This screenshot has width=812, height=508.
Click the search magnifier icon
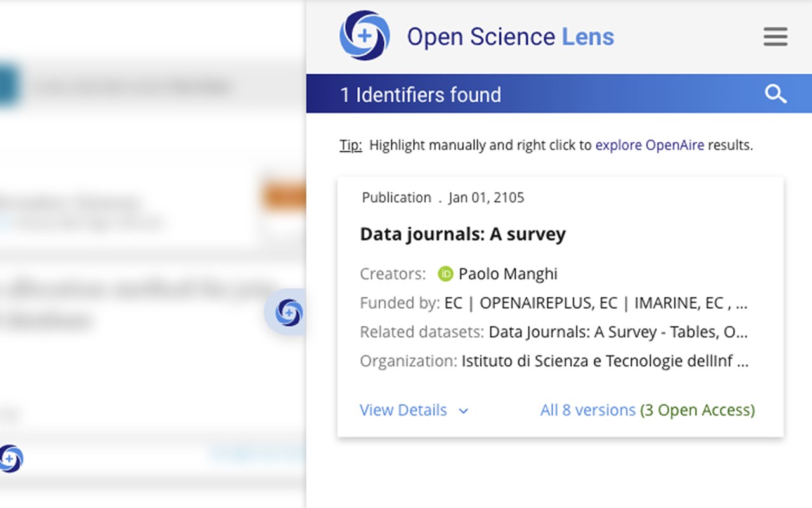pyautogui.click(x=775, y=94)
